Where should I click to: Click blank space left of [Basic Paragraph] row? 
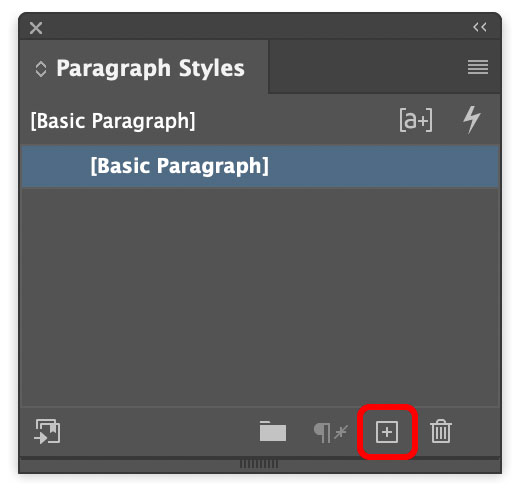[x=55, y=166]
